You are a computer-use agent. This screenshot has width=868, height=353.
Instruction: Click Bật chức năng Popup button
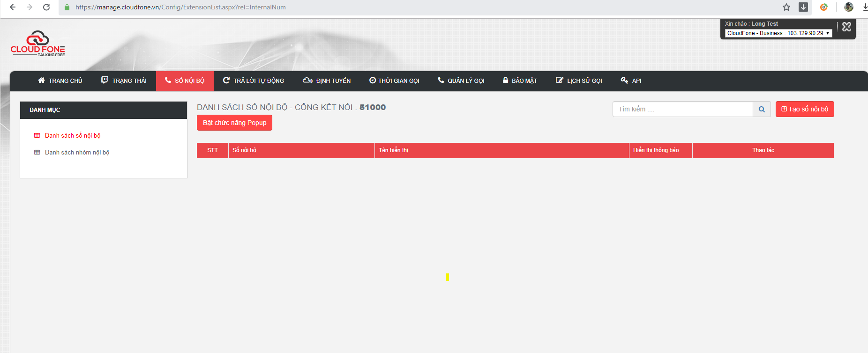point(234,123)
